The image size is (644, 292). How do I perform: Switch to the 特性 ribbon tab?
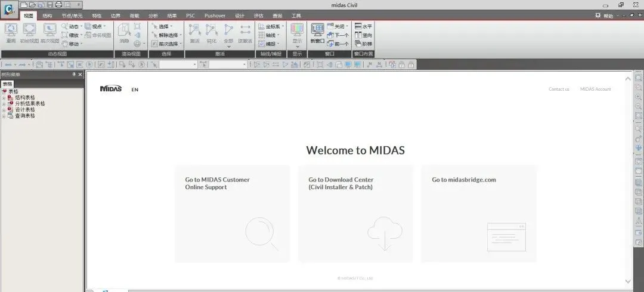click(x=97, y=16)
